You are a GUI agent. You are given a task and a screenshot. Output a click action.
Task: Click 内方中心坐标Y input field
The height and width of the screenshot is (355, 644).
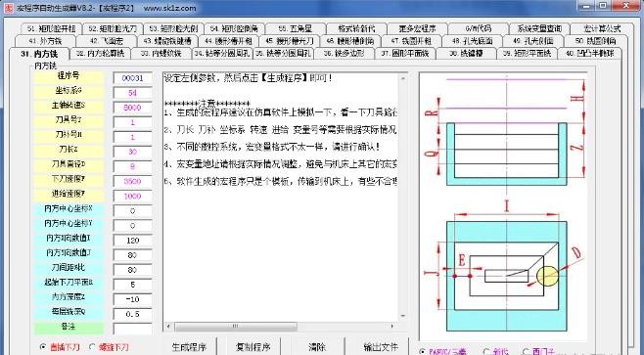[133, 226]
